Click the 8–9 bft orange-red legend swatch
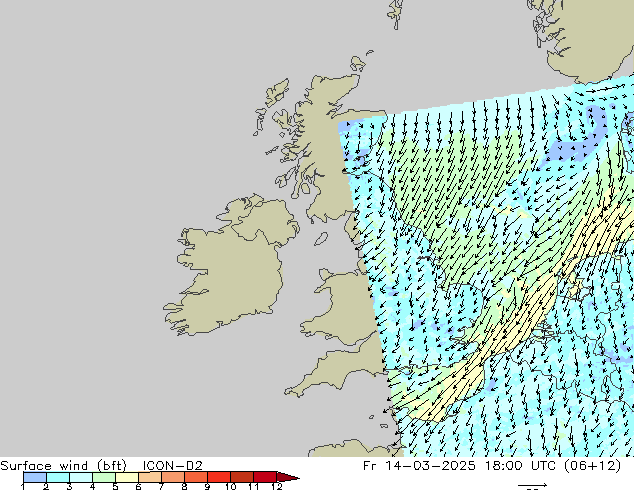634x490 pixels. pos(196,477)
